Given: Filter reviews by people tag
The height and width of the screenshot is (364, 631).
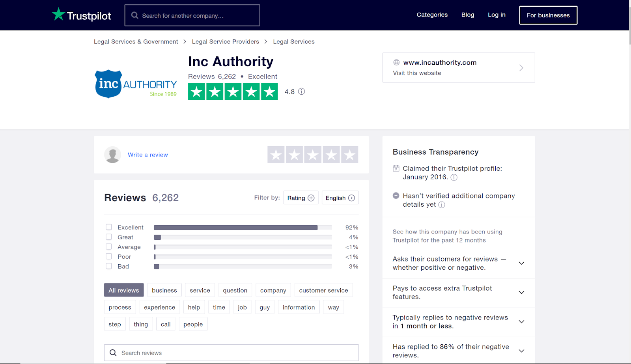Looking at the screenshot, I should click(x=193, y=324).
